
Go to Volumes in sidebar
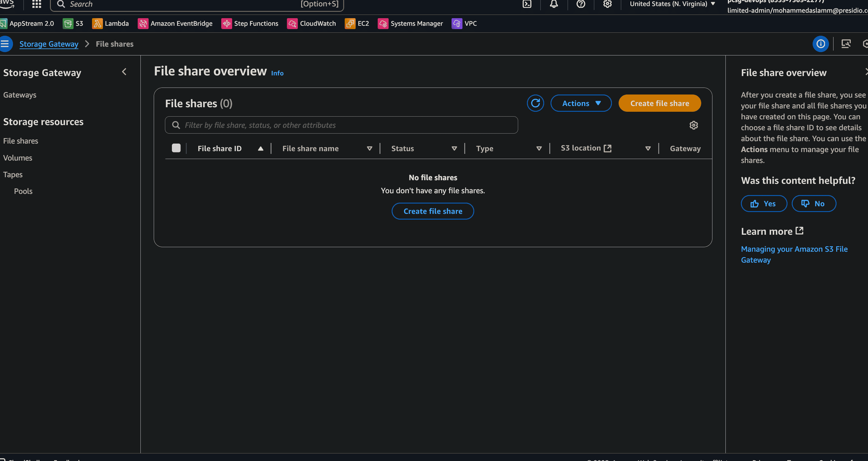[18, 158]
